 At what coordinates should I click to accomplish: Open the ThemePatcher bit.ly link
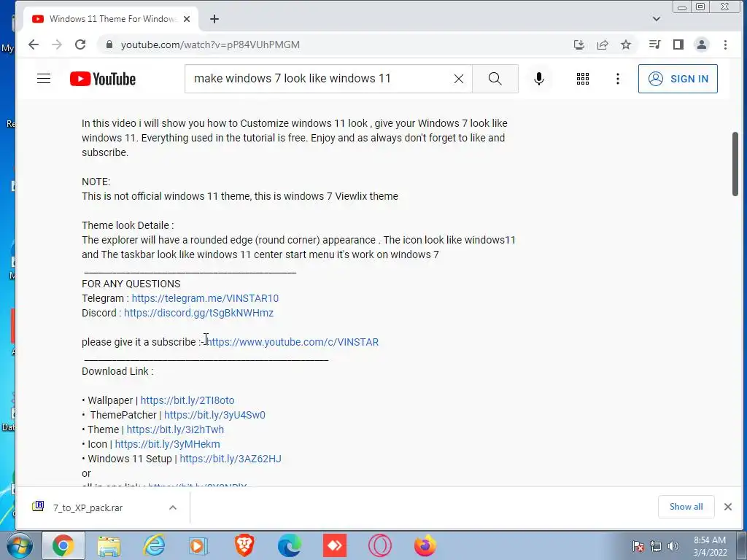coord(214,415)
